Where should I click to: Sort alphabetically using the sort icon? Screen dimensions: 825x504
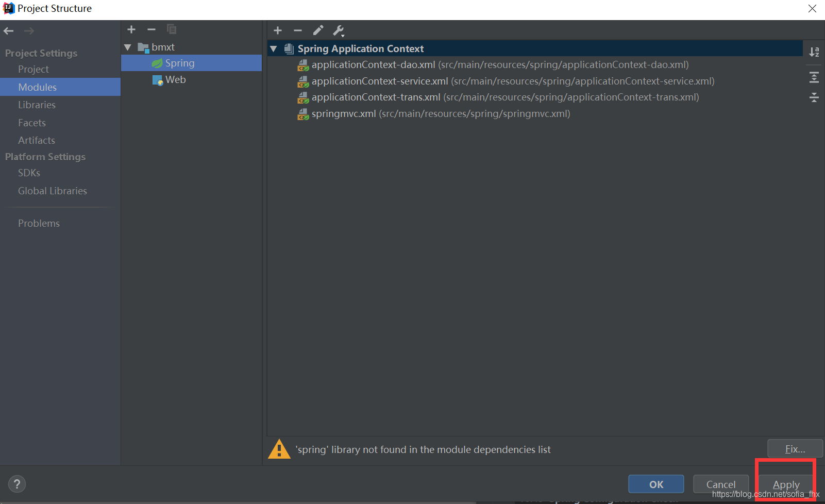[814, 52]
